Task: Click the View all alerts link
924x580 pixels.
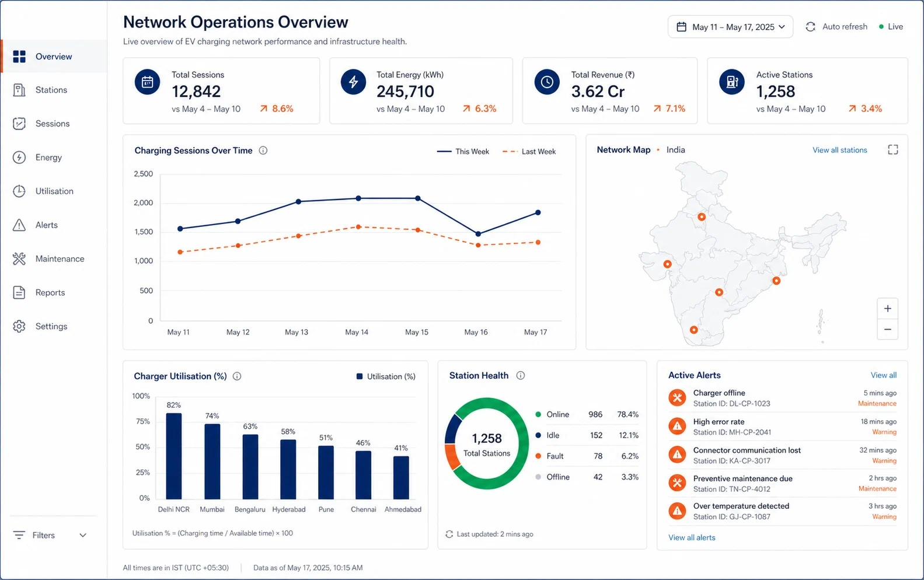Action: click(x=692, y=537)
